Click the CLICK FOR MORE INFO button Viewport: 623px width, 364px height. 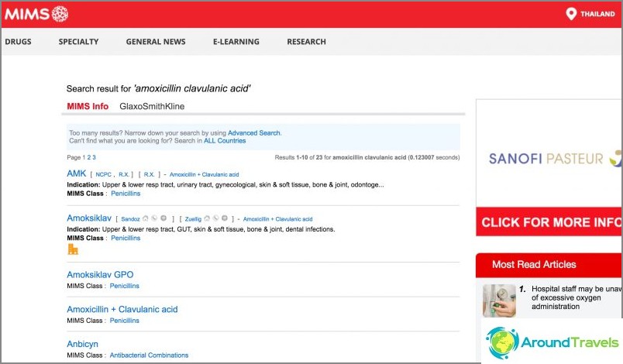[549, 221]
